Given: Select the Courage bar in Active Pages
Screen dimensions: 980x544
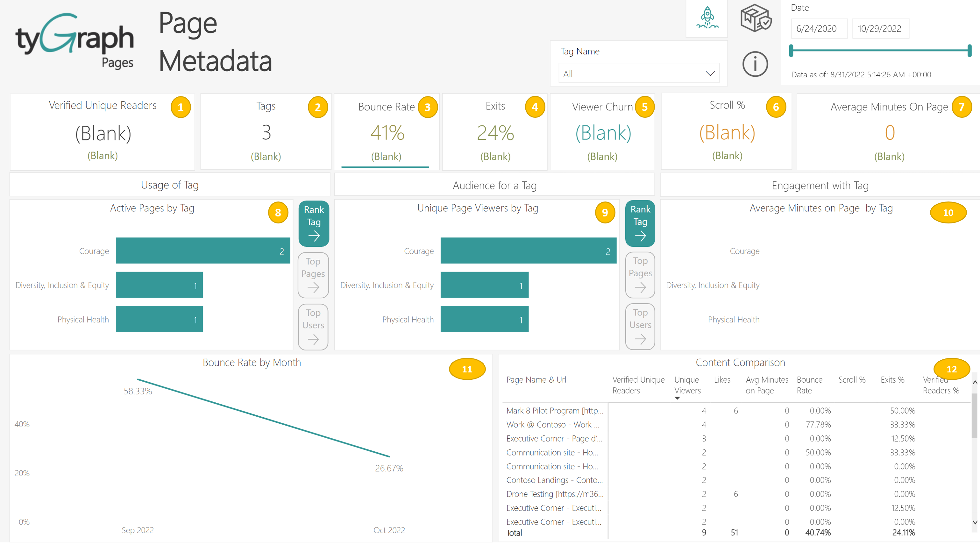Looking at the screenshot, I should [202, 251].
